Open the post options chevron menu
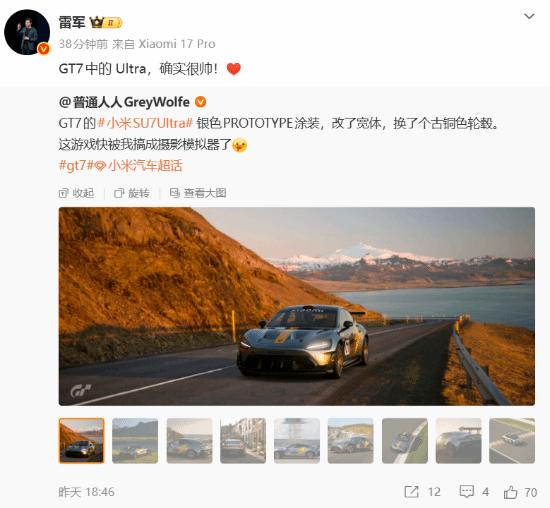 point(529,16)
